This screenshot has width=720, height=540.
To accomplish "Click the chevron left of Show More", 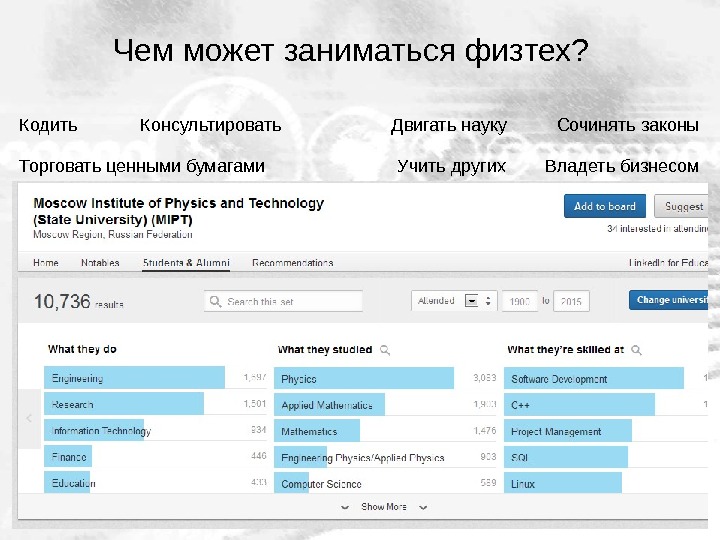I will (x=345, y=507).
